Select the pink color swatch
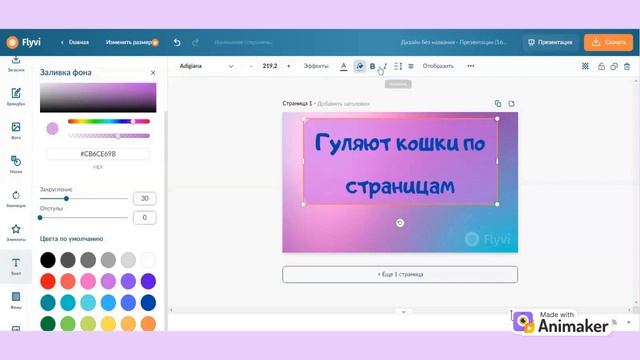This screenshot has height=360, width=640. click(88, 281)
